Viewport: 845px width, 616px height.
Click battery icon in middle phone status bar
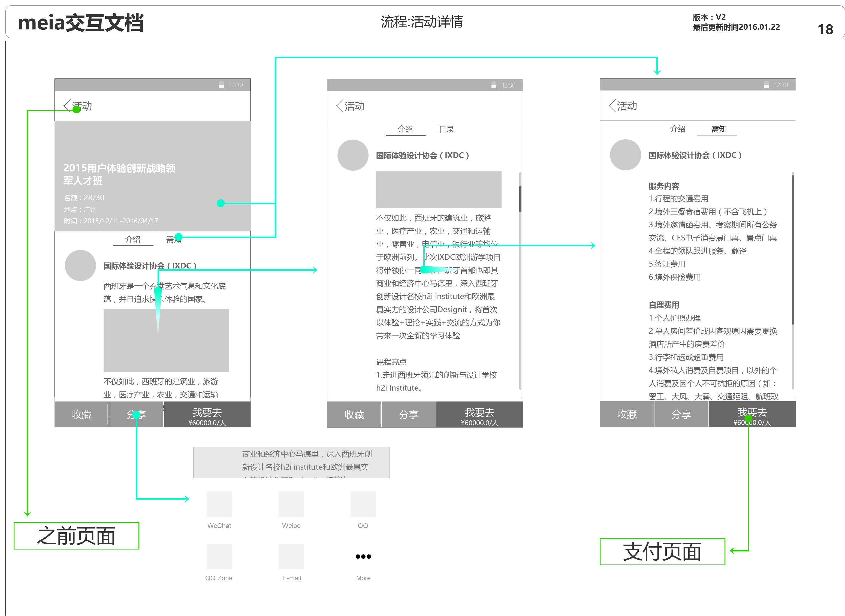click(494, 85)
